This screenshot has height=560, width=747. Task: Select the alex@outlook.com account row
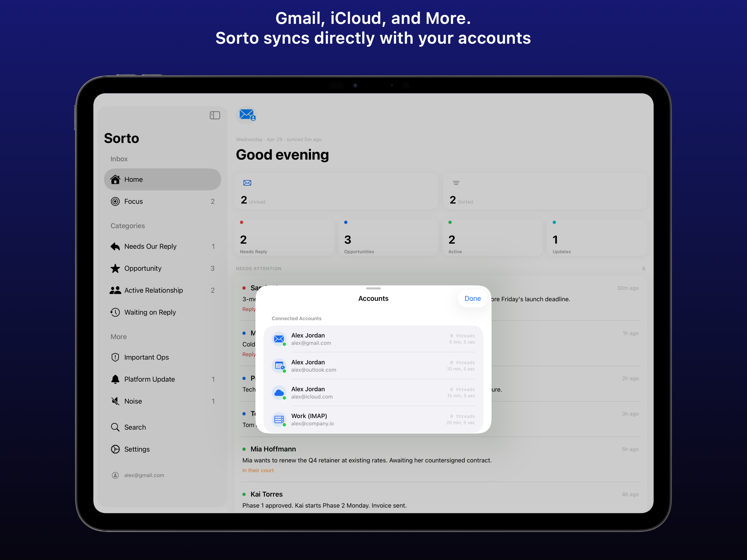pyautogui.click(x=373, y=365)
